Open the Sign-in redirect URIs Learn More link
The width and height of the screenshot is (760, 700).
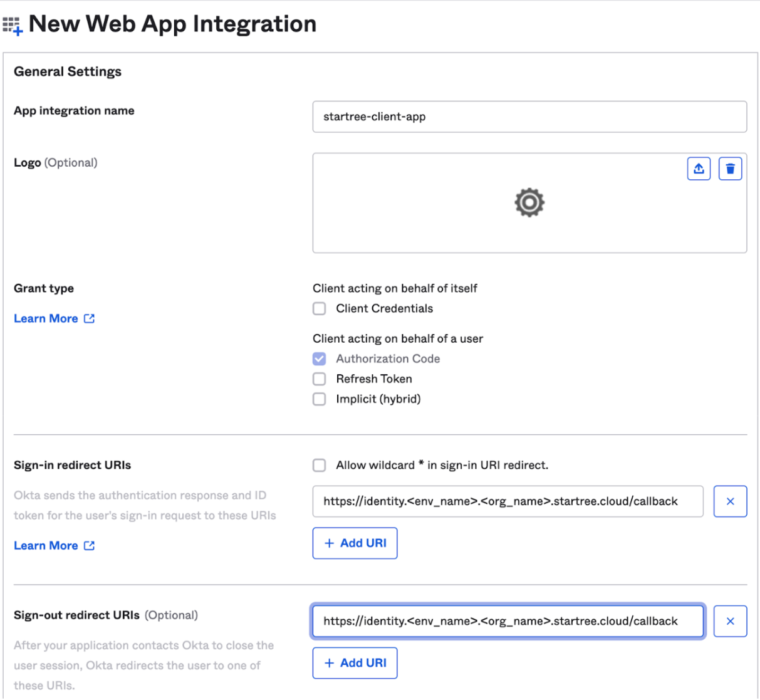[x=45, y=545]
